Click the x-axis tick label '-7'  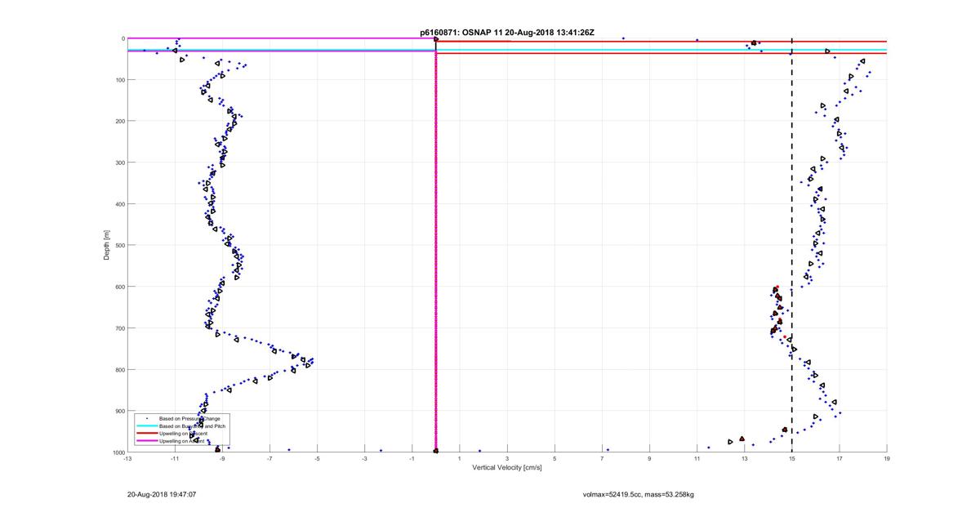pyautogui.click(x=269, y=459)
